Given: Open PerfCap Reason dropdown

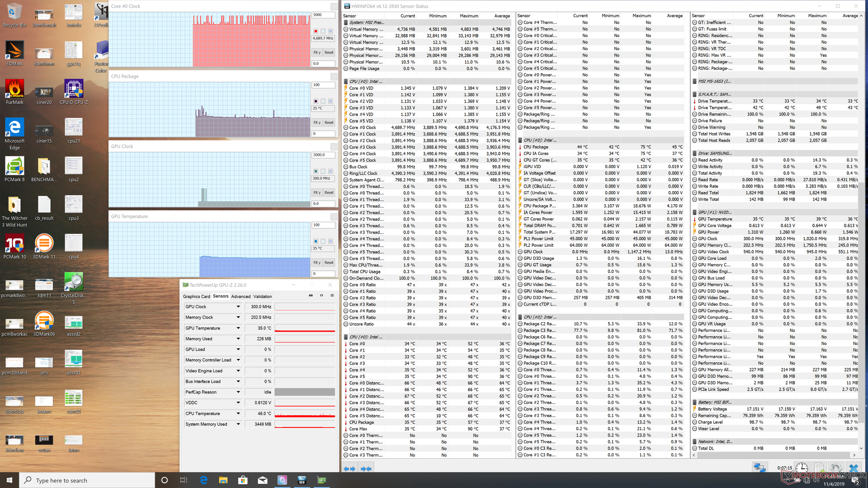Looking at the screenshot, I should (238, 392).
